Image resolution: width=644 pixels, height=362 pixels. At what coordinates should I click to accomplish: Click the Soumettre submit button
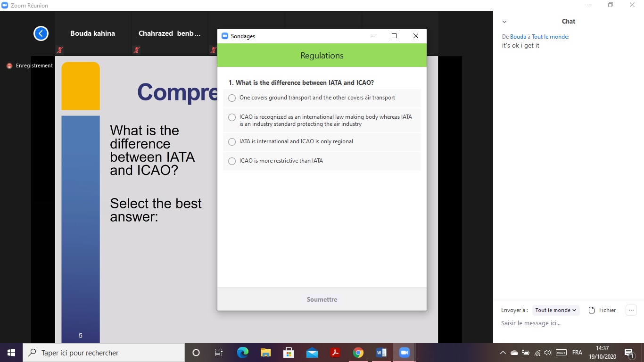322,299
